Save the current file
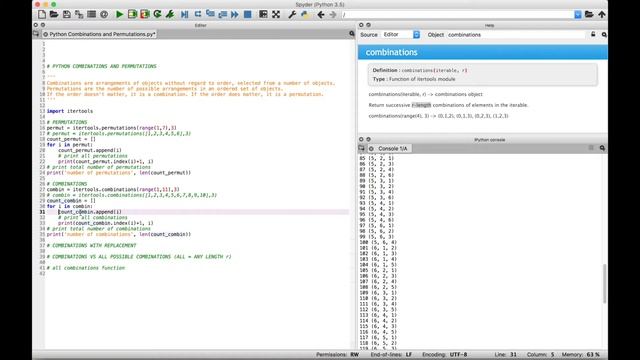Screen dimensions: 640x360 (67, 14)
